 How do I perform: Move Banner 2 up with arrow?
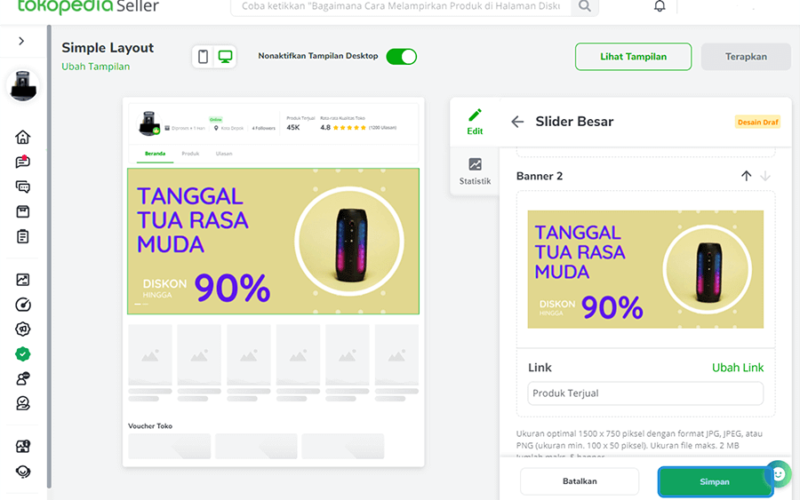pos(746,176)
